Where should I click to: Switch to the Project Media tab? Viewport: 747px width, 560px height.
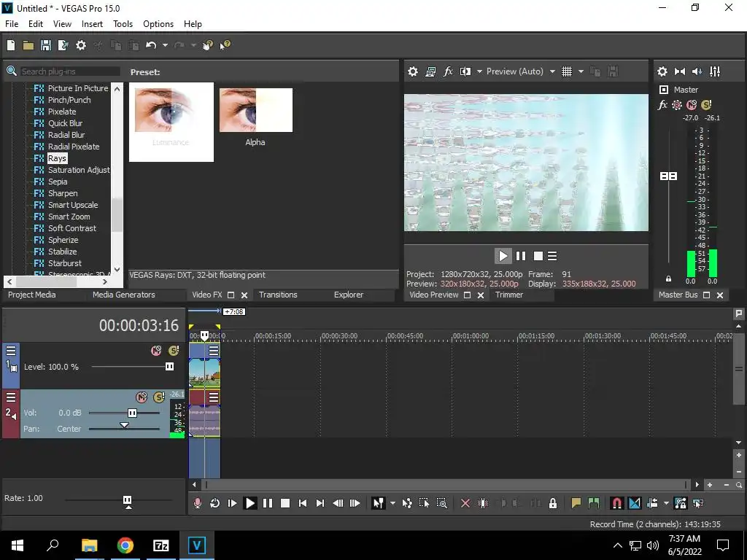pos(32,295)
